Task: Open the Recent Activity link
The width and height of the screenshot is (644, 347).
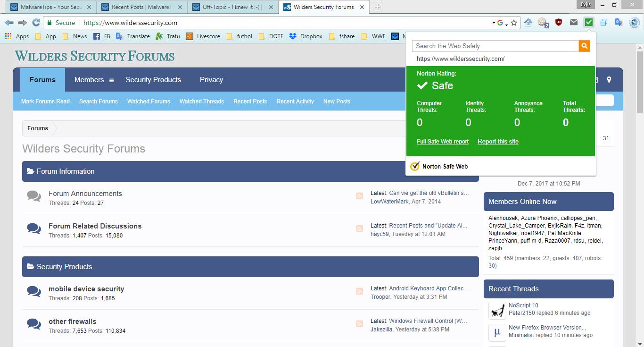Action: [295, 102]
